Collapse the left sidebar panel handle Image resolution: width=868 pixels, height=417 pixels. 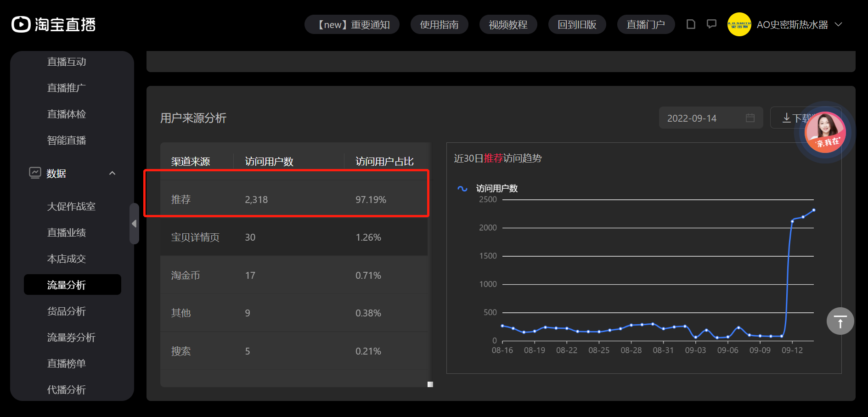click(134, 224)
